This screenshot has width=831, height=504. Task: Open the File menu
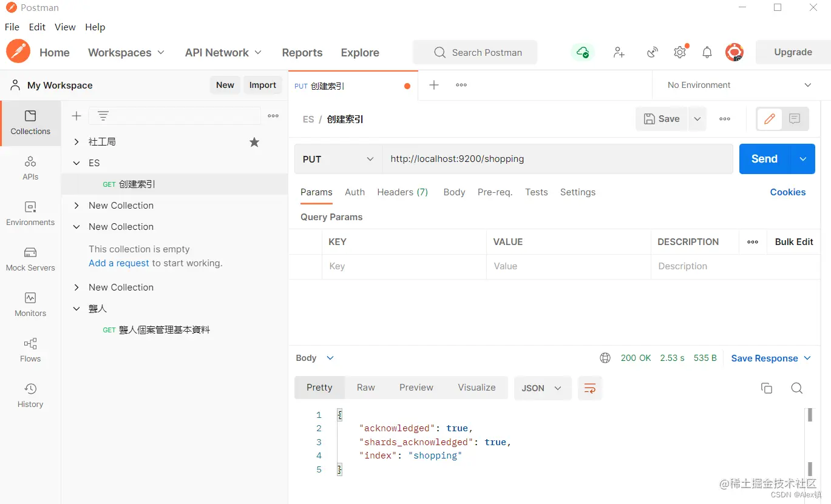[12, 27]
